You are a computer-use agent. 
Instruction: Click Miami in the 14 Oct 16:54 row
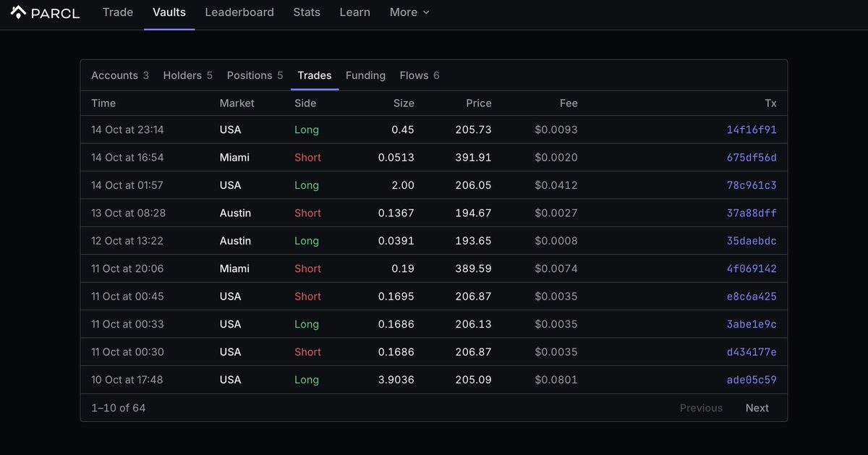[234, 158]
